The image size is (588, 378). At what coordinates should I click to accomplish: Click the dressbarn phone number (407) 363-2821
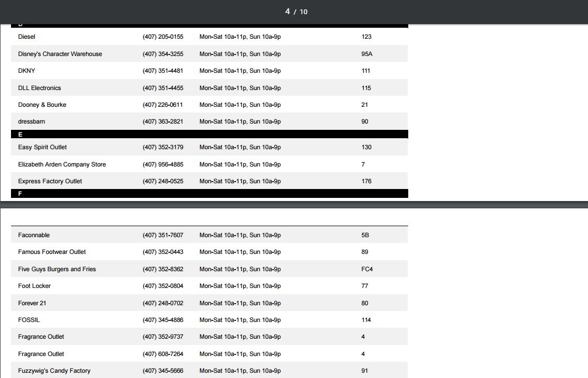click(162, 121)
